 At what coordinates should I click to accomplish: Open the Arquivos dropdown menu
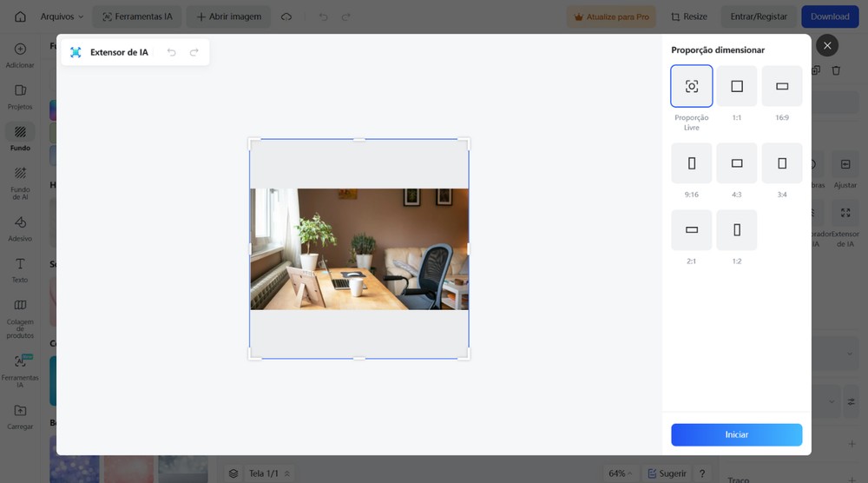point(62,17)
